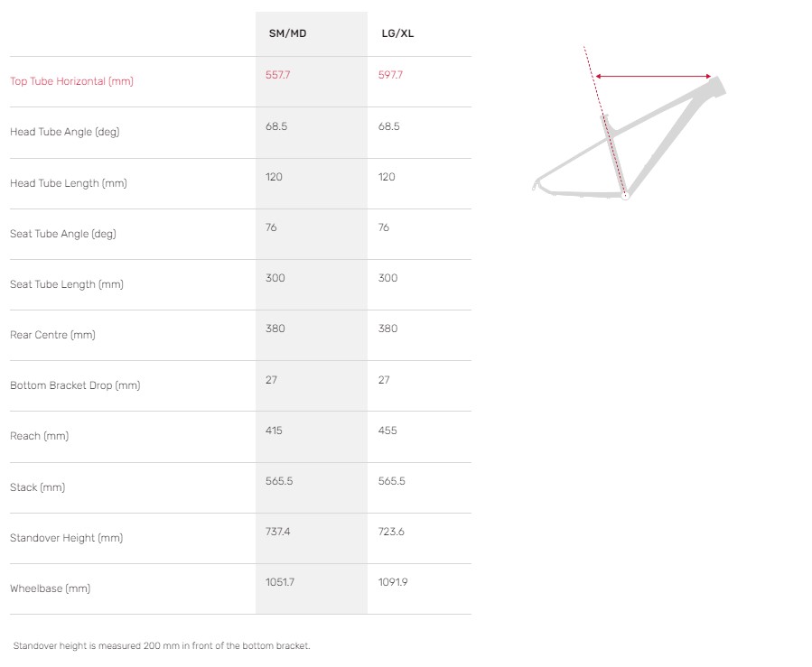
Task: Click the Top Tube Horizontal row label
Action: pyautogui.click(x=71, y=81)
